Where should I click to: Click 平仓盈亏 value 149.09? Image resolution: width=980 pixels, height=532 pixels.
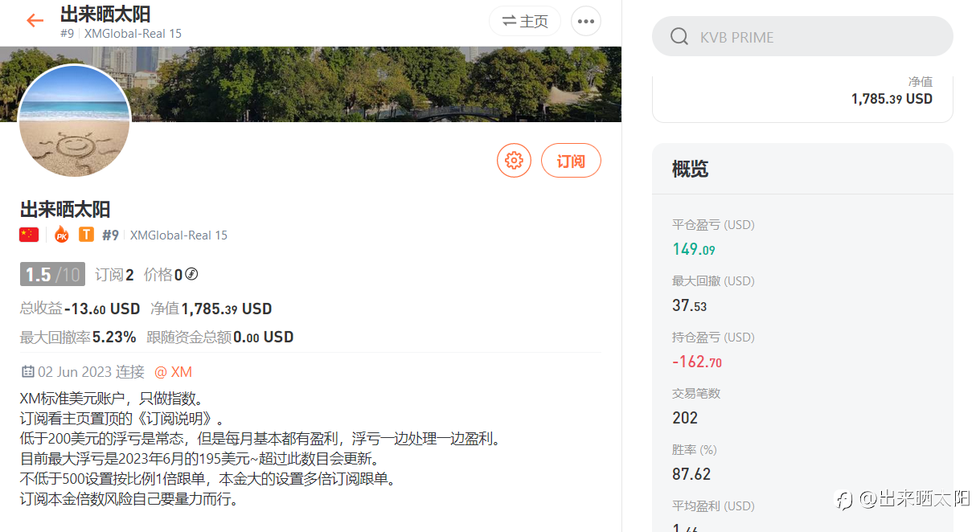click(694, 249)
